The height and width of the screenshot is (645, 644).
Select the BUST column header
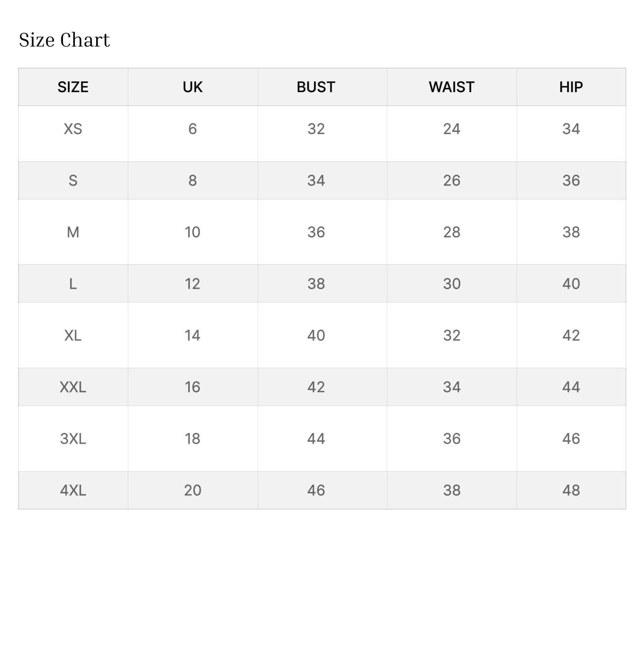(x=316, y=87)
